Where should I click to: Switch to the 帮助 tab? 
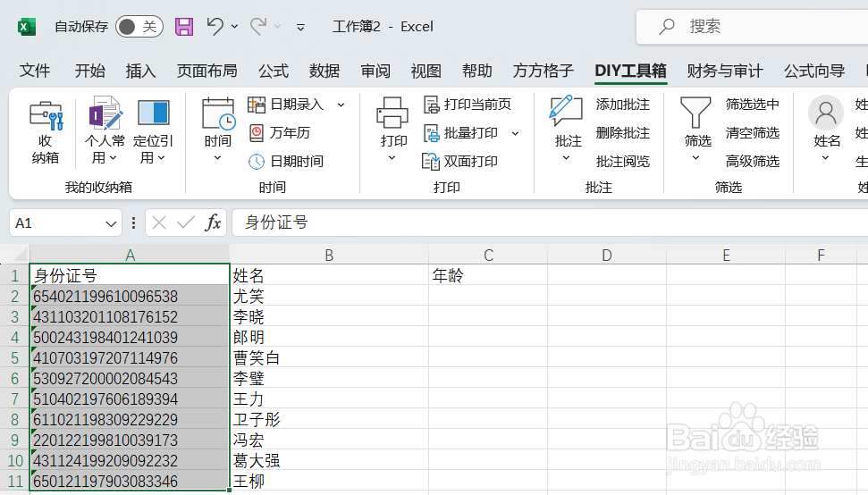click(477, 71)
